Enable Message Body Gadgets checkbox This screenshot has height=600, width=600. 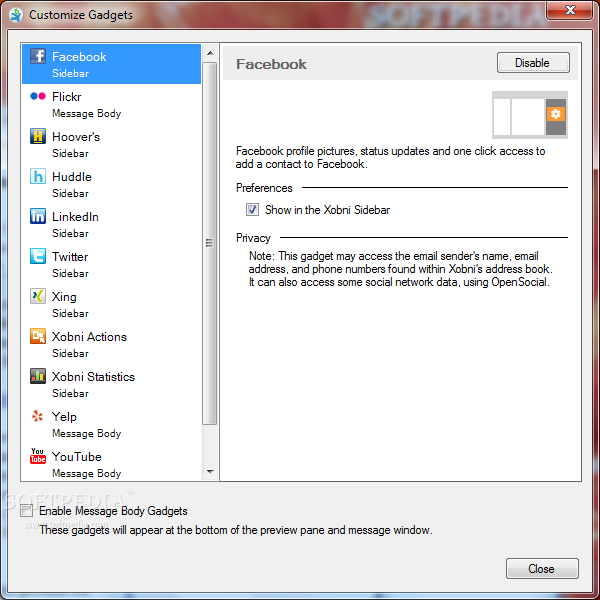[26, 510]
